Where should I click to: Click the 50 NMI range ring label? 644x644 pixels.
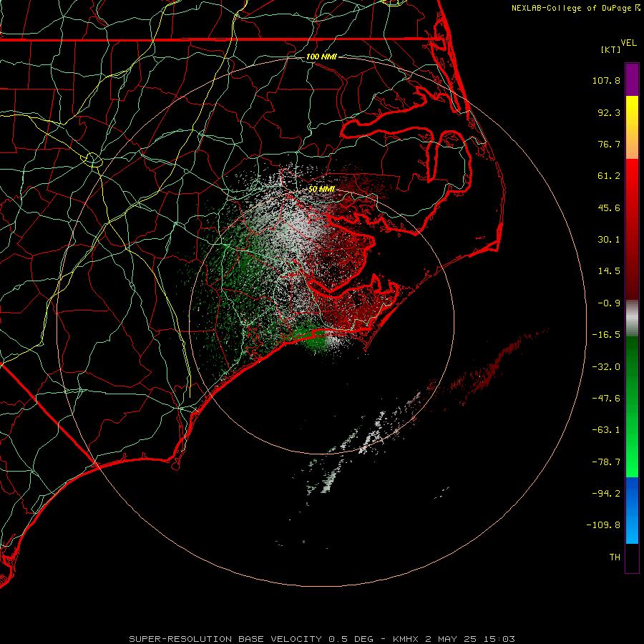[x=321, y=189]
